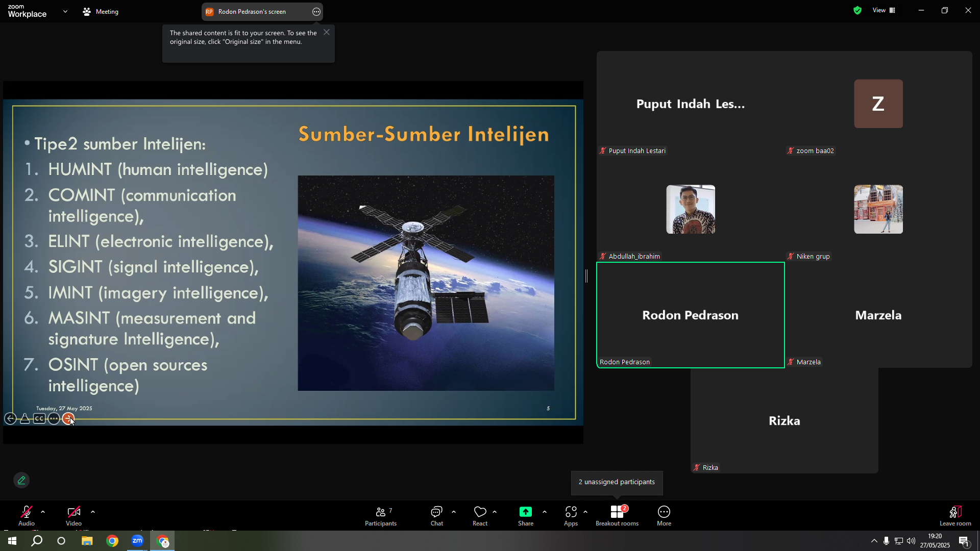Viewport: 980px width, 551px height.
Task: Open the Meeting info tab
Action: point(101,11)
